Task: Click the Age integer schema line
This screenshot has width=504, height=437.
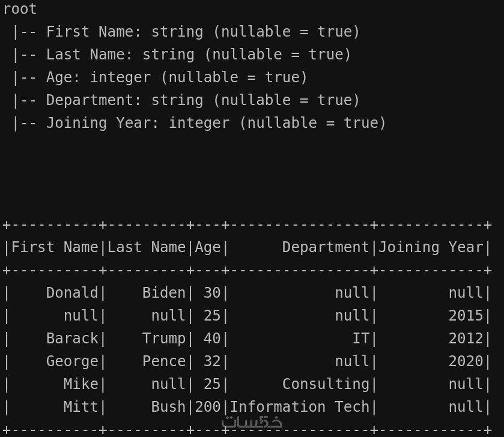Action: click(x=160, y=77)
